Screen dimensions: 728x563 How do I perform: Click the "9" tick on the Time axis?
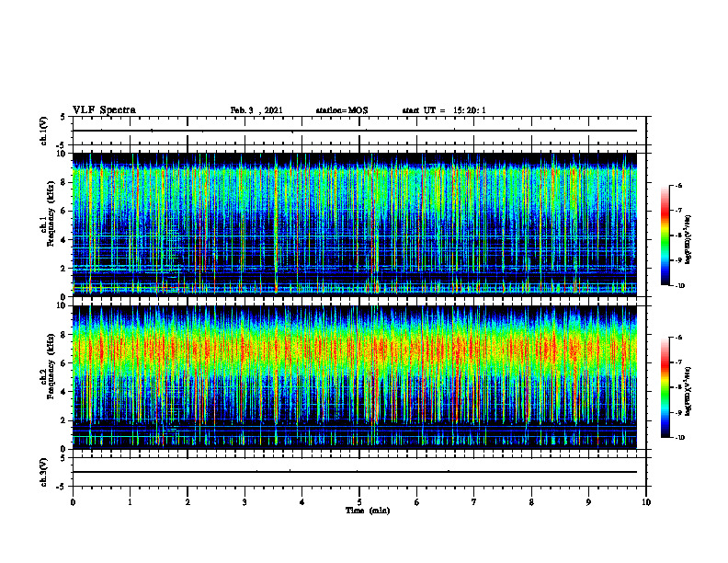(588, 502)
